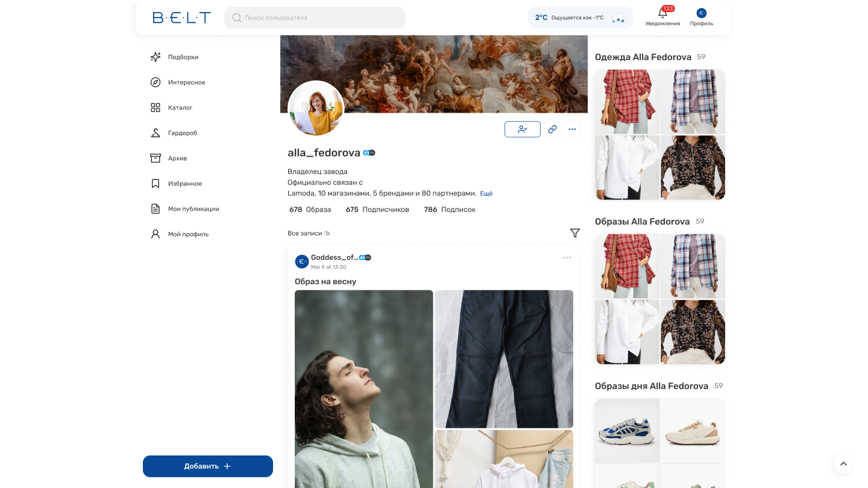Open the dark jeans photo in post
868x488 pixels.
point(504,359)
